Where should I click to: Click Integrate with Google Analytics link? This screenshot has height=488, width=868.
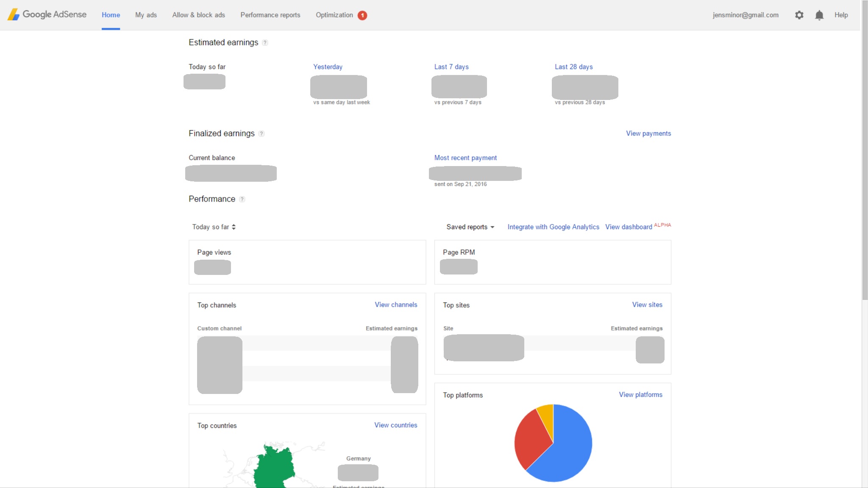[553, 227]
